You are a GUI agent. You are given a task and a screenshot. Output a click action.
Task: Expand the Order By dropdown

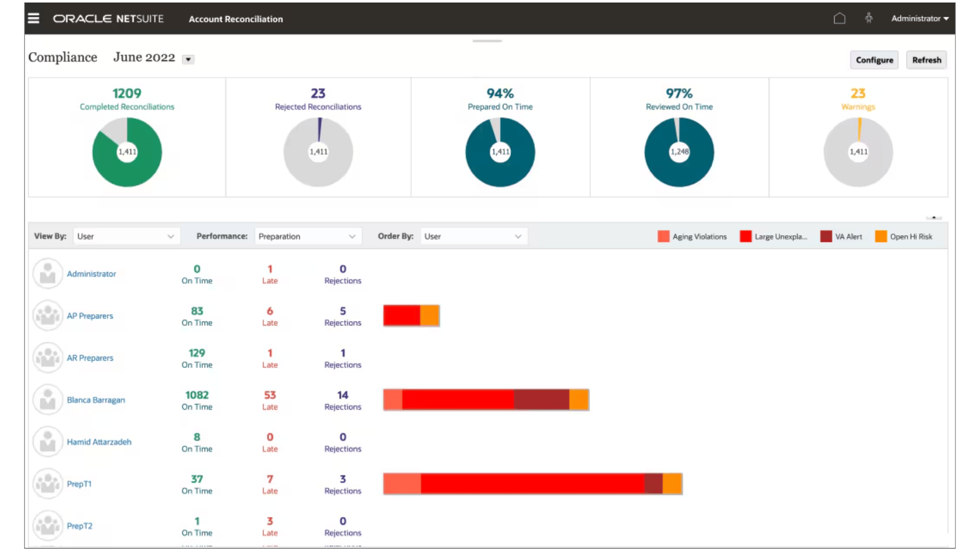[x=474, y=236]
